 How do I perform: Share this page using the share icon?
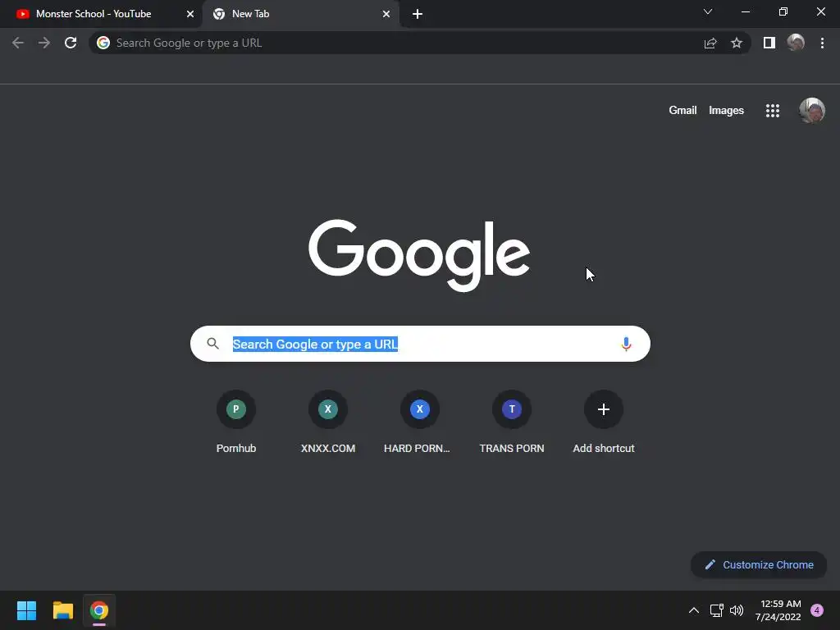click(x=710, y=43)
